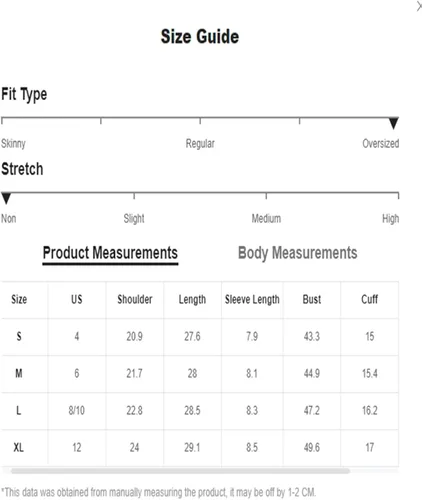Click the Skinny fit type label
Viewport: 422px width, 500px height.
[x=13, y=144]
